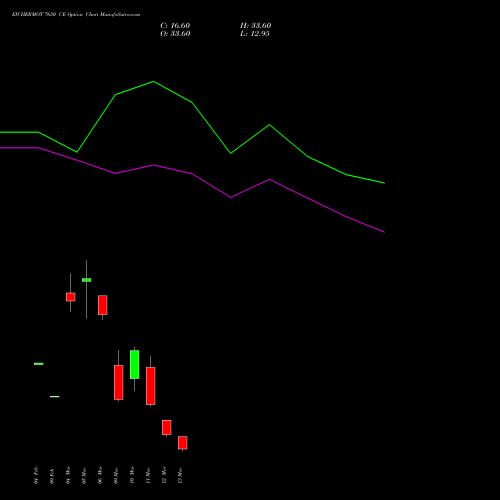Click the red candle above 04 Mar
The image size is (500, 500).
point(71,297)
